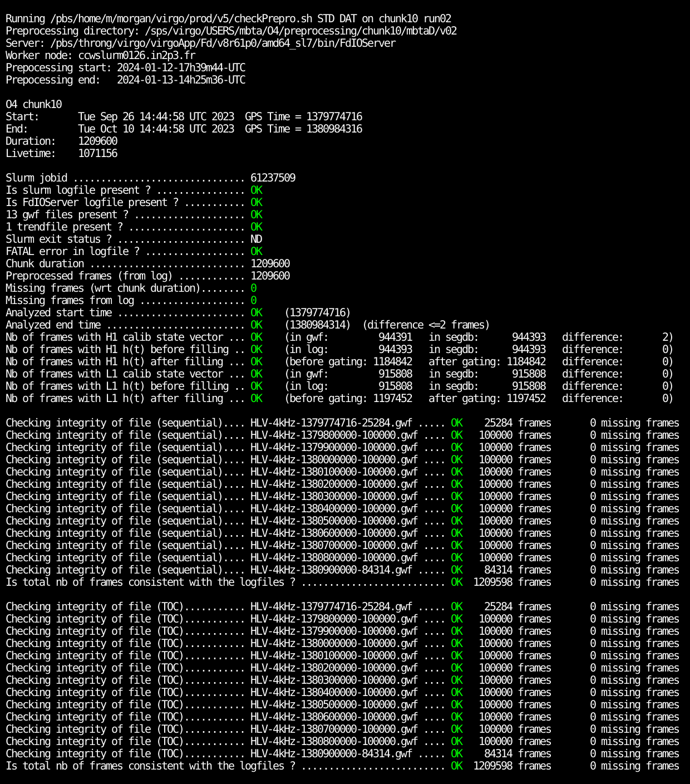The image size is (690, 784).
Task: Click the O4 chunk10 heading
Action: point(33,105)
